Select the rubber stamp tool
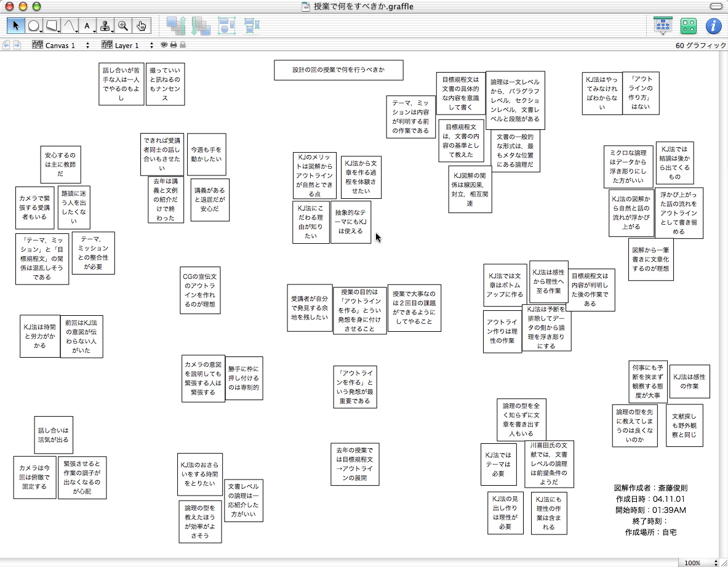Viewport: 728px width, 567px height. point(105,26)
